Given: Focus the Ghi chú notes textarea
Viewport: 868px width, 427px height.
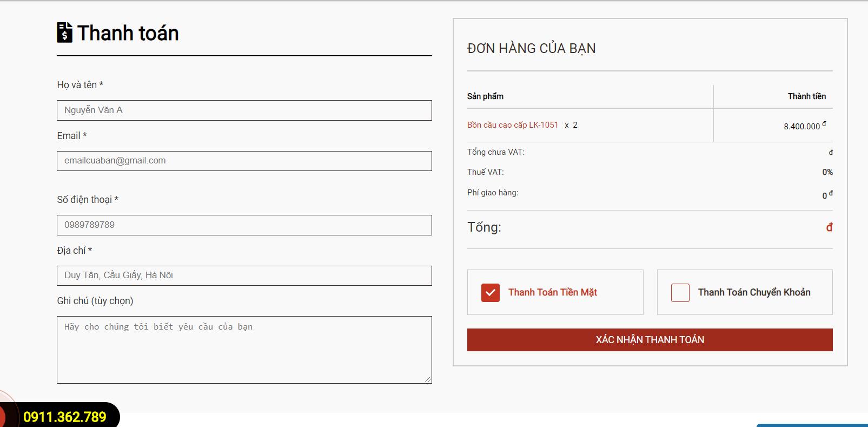Looking at the screenshot, I should pyautogui.click(x=244, y=350).
